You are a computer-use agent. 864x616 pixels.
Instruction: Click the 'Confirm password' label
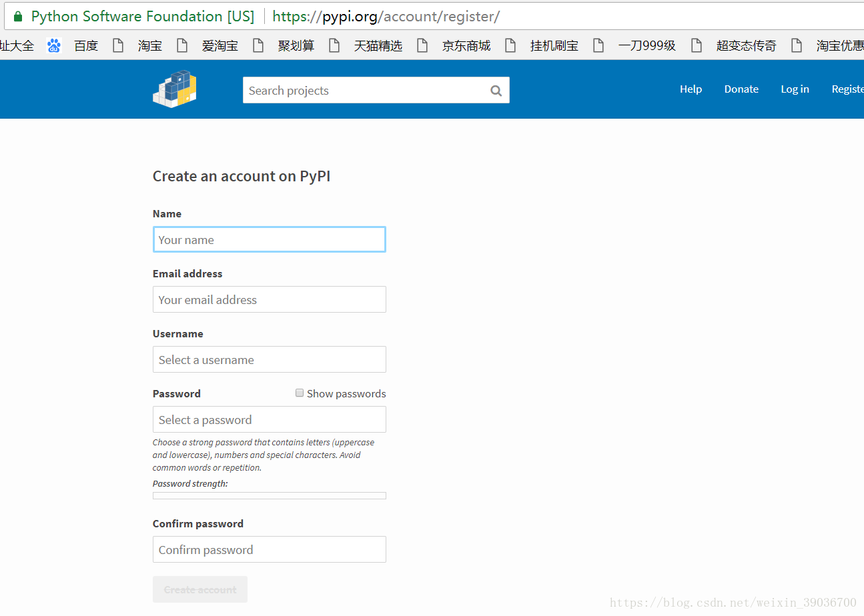tap(198, 523)
